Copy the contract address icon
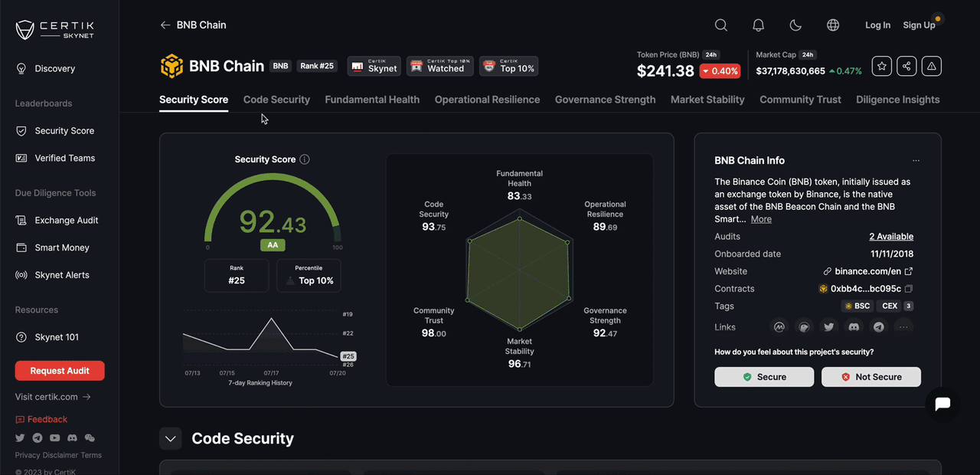This screenshot has height=475, width=980. tap(909, 289)
